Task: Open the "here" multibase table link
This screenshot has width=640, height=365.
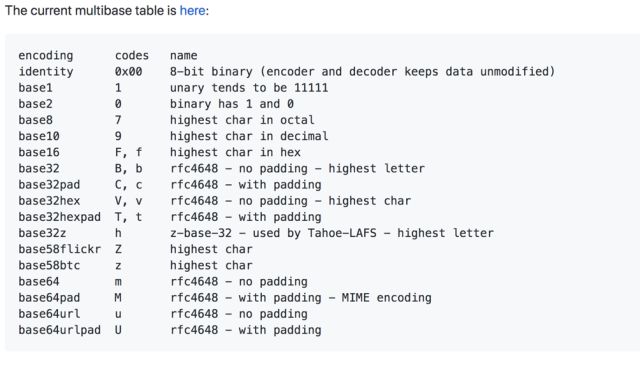Action: point(192,11)
